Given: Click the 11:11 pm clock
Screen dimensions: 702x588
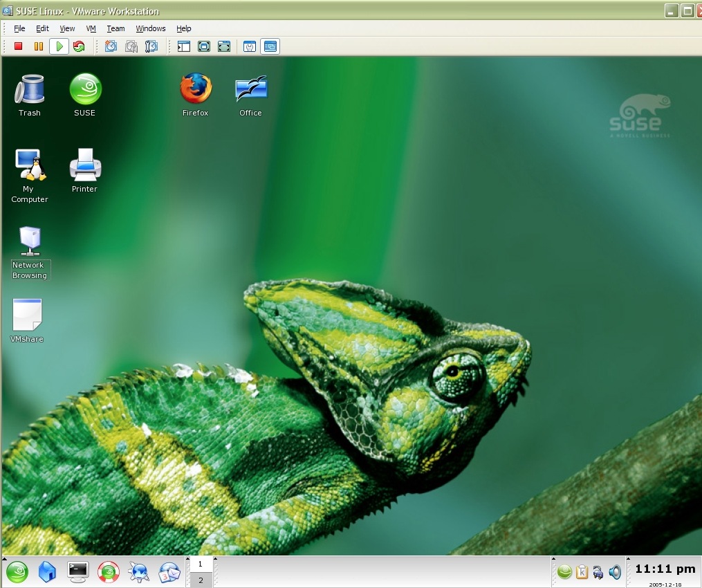Looking at the screenshot, I should tap(665, 569).
